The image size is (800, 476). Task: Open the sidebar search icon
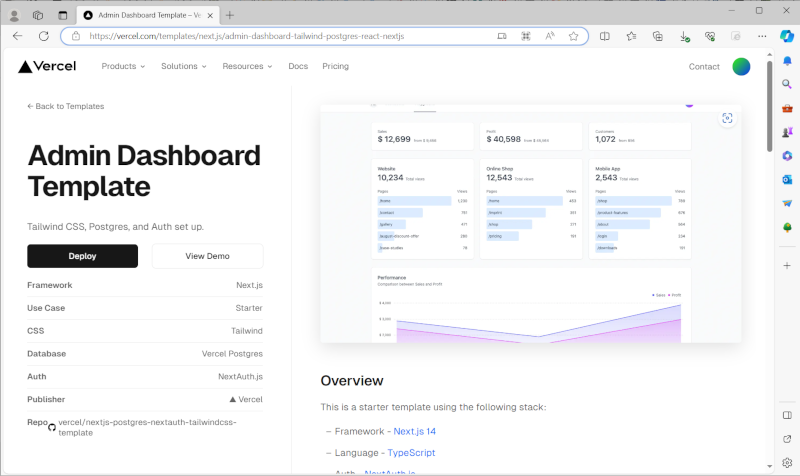coord(787,84)
